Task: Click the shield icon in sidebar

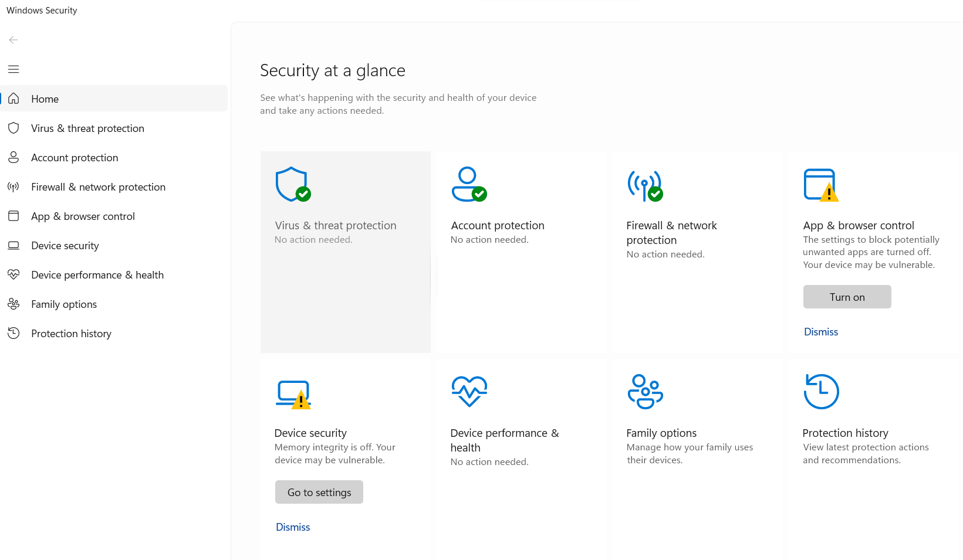Action: [13, 128]
